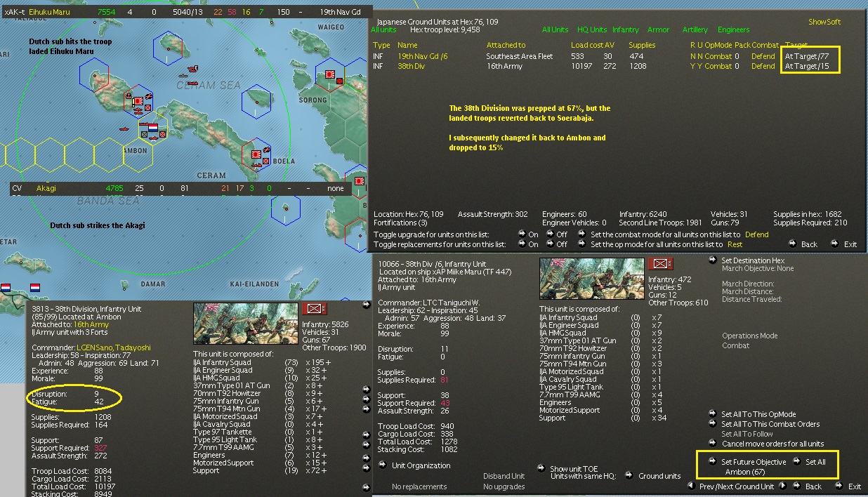Click the Ground units arrow

pos(629,475)
